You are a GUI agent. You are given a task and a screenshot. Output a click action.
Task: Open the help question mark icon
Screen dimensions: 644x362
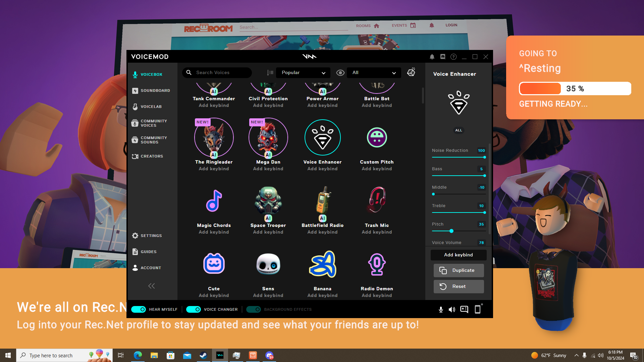click(x=453, y=57)
